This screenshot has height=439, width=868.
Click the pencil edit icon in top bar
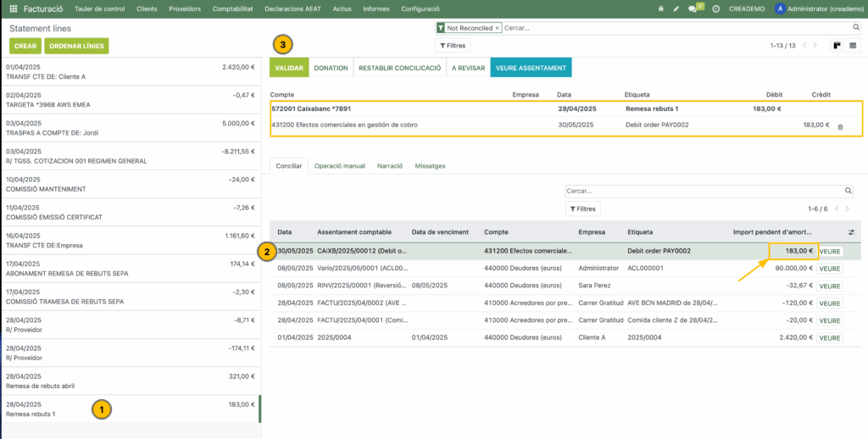(676, 8)
